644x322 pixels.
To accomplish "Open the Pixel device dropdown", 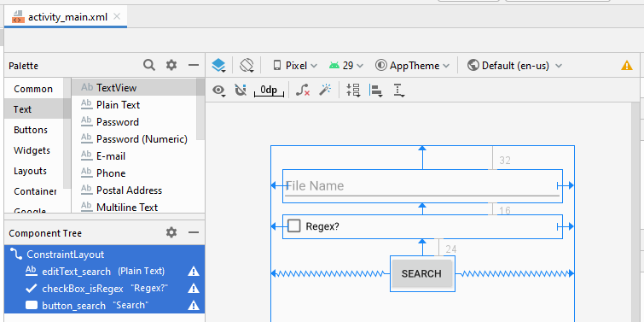I will click(x=295, y=66).
